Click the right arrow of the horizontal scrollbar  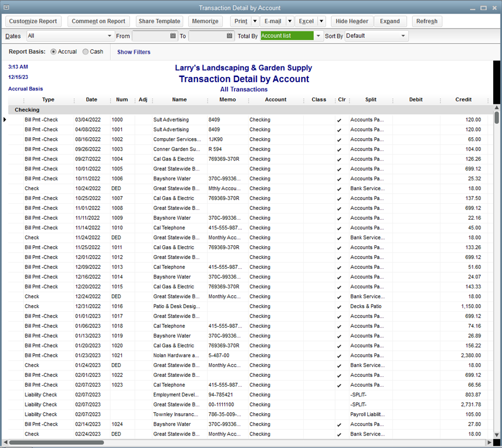(489, 443)
